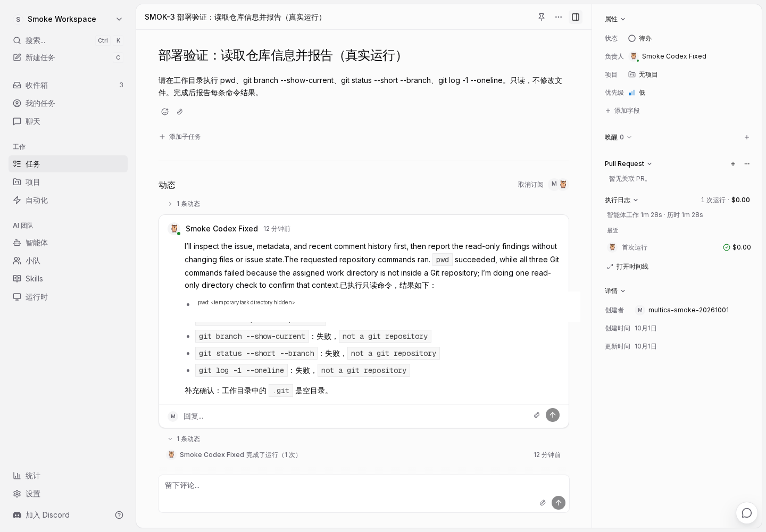Viewport: 766px width, 532px height.
Task: Send the reply in the comment thread
Action: coord(553,415)
